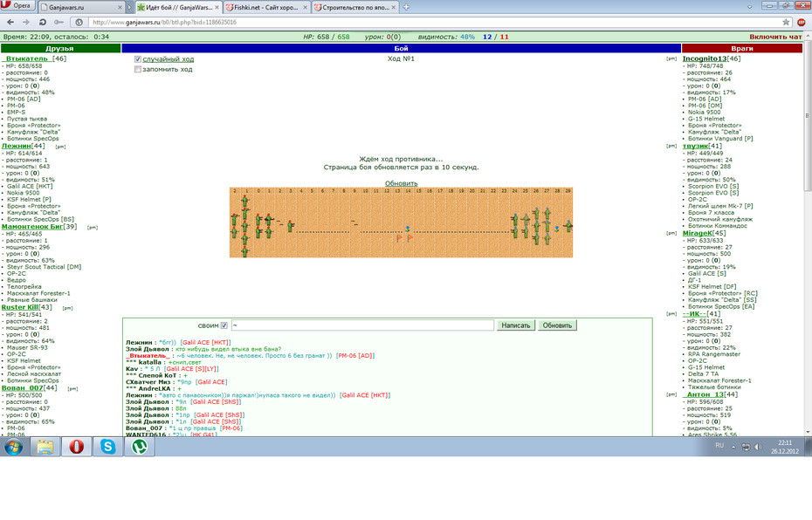This screenshot has width=812, height=520.
Task: Click the RU language indicator
Action: (719, 446)
